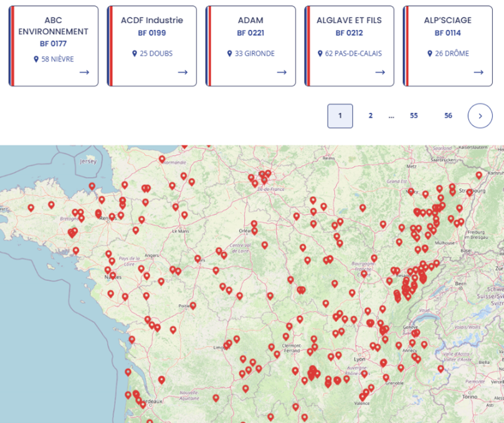Select the location pin next to 26 DRÔME
504x423 pixels.
tap(430, 54)
